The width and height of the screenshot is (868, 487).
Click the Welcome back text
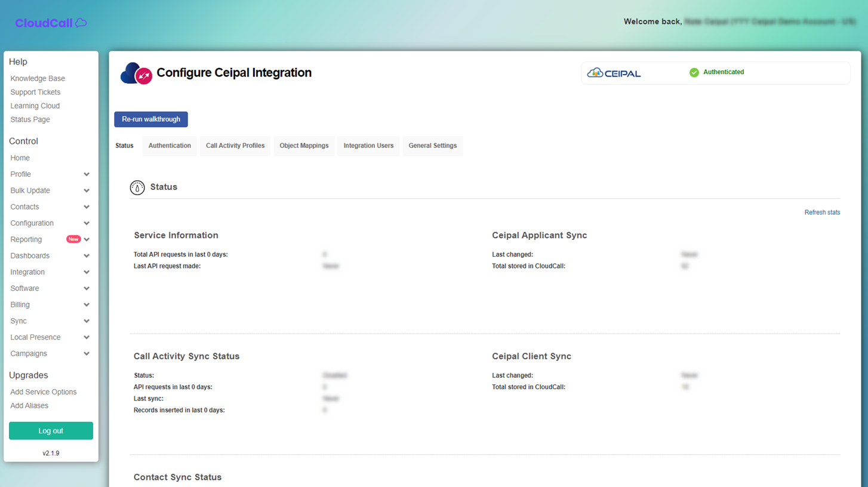(652, 21)
